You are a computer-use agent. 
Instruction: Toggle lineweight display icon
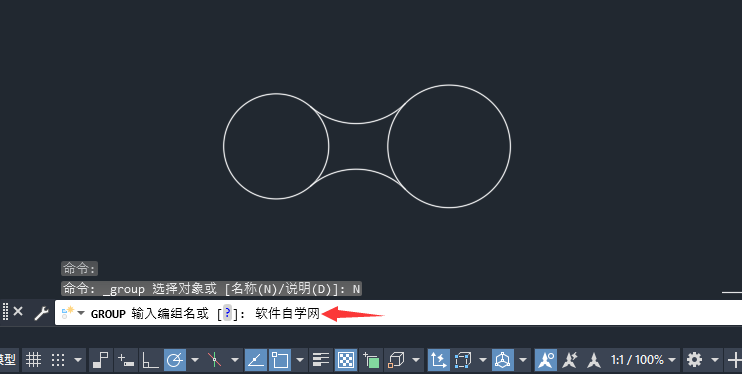[x=321, y=360]
